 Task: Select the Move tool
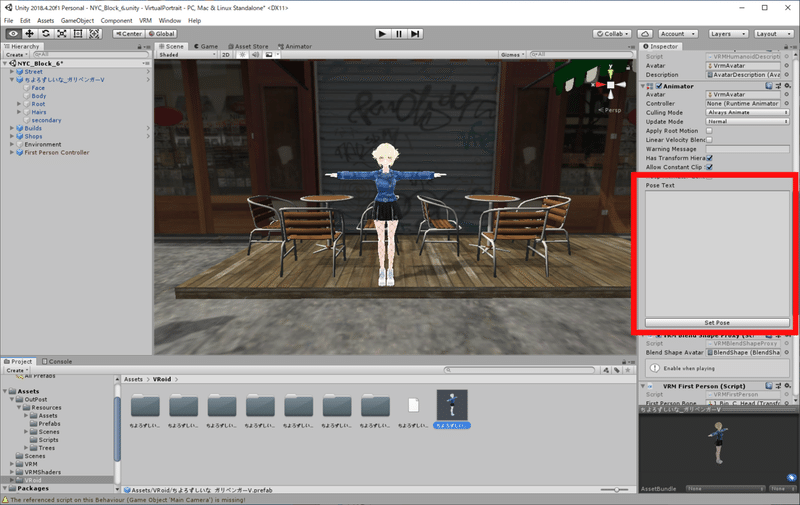click(x=30, y=34)
